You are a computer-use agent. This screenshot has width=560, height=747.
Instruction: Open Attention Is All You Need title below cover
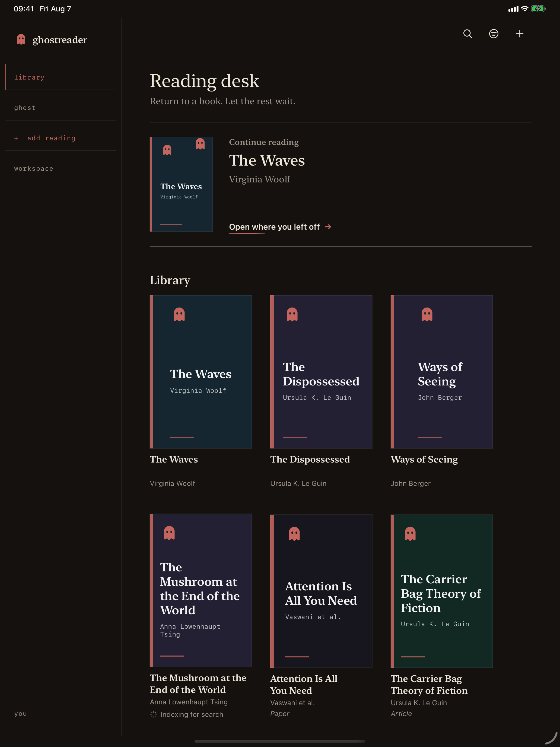point(304,685)
